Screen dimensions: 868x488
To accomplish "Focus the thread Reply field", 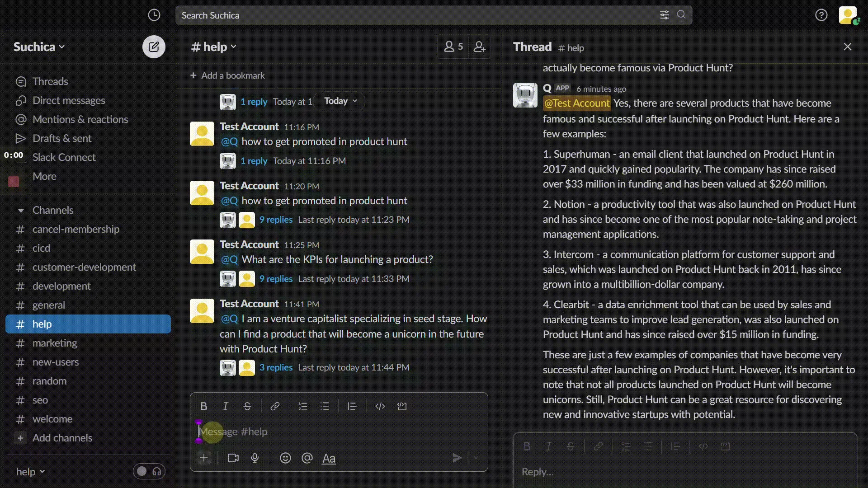I will 685,472.
